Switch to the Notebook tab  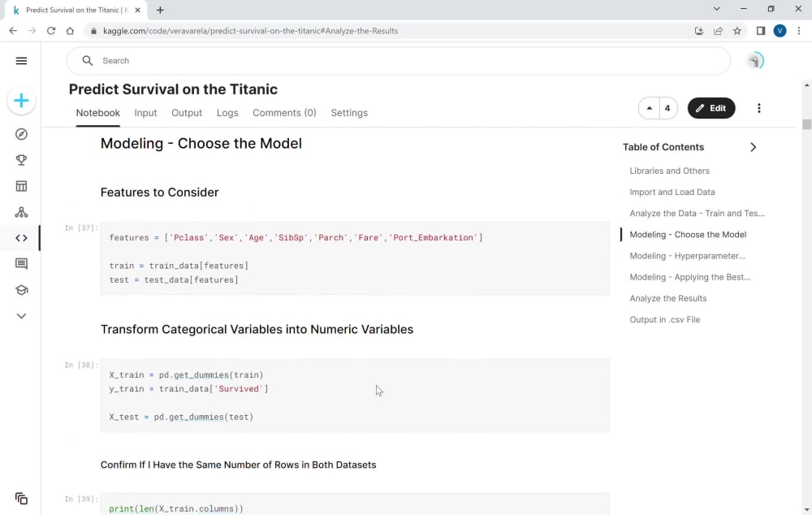[98, 113]
